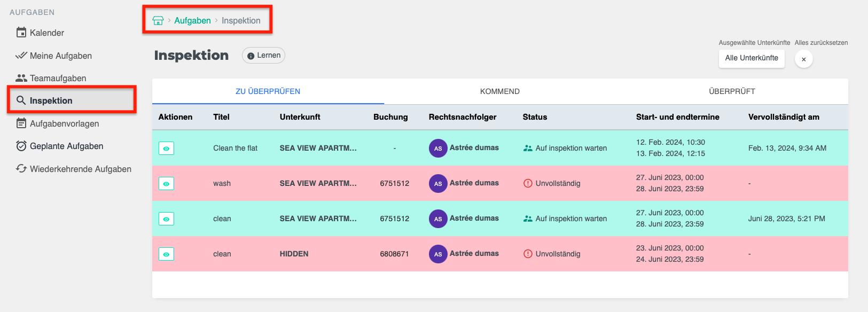Click Auf inspektion warten status beside Juni 28 completion
This screenshot has width=868, height=312.
[x=571, y=219]
